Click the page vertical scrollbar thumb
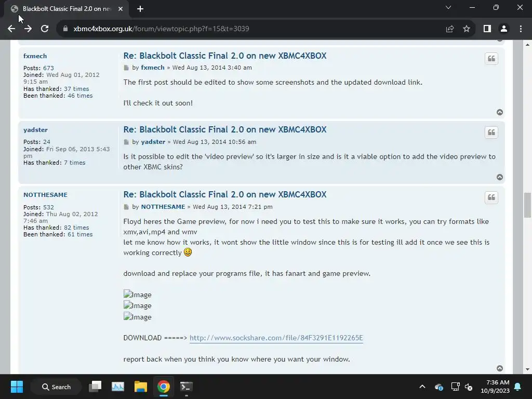 tap(527, 205)
